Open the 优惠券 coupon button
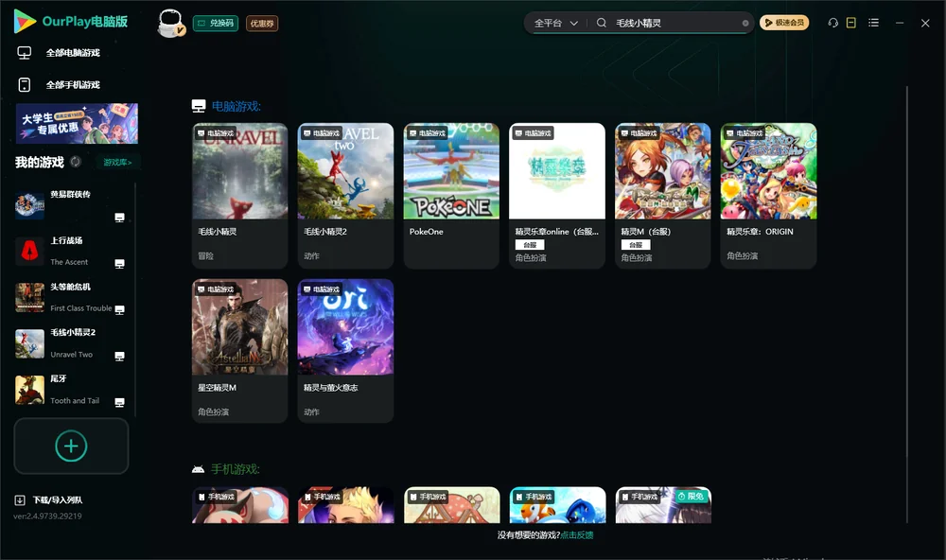The width and height of the screenshot is (946, 560). pos(262,23)
